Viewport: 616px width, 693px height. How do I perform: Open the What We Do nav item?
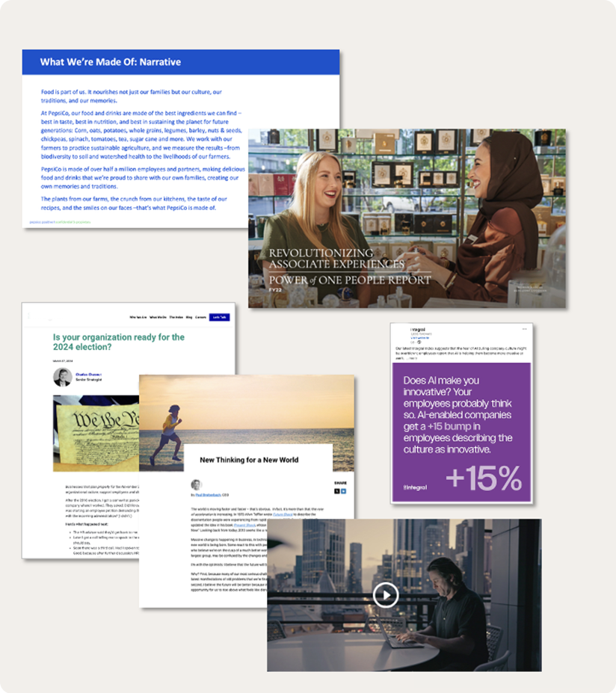pyautogui.click(x=158, y=317)
